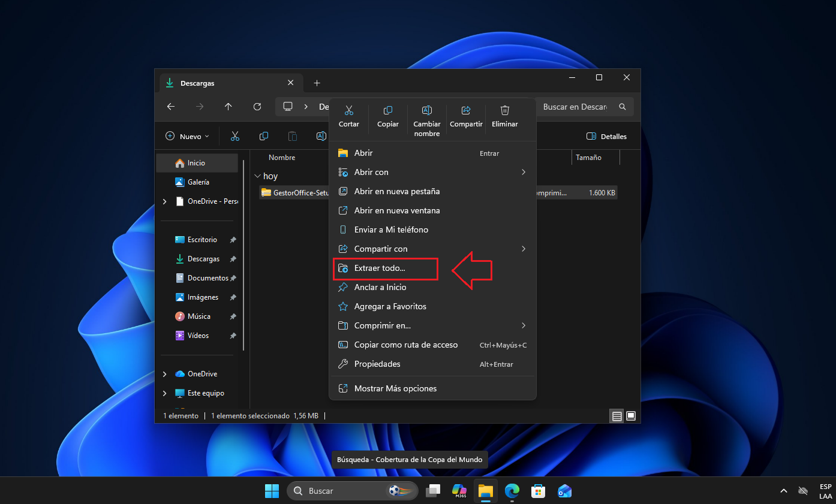Open Task View on the taskbar
836x504 pixels.
point(433,491)
